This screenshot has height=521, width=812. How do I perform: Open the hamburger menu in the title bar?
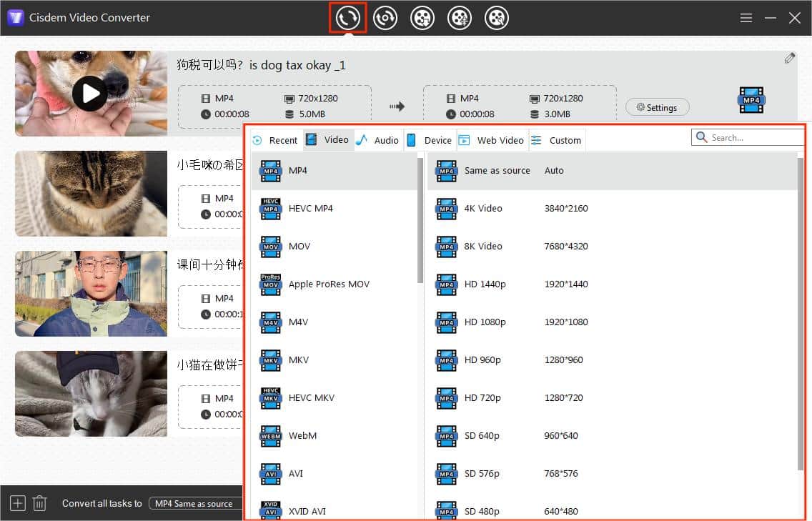click(746, 18)
